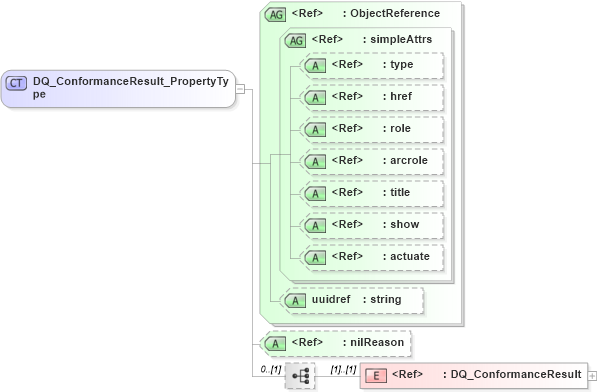
Task: Click the A icon of href attribute
Action: click(x=315, y=98)
